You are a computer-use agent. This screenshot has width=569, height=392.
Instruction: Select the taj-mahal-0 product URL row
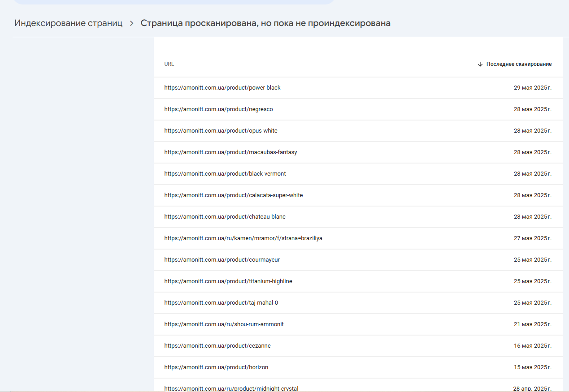358,303
